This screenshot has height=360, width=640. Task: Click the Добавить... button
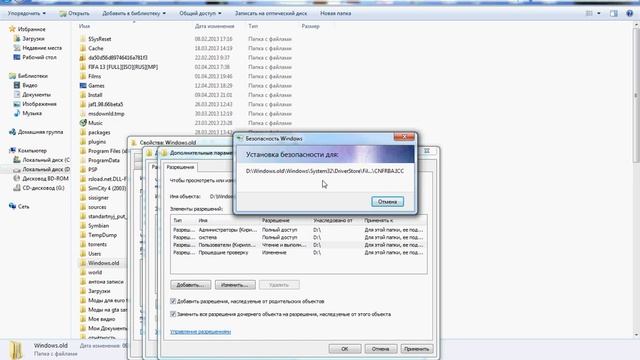[191, 285]
